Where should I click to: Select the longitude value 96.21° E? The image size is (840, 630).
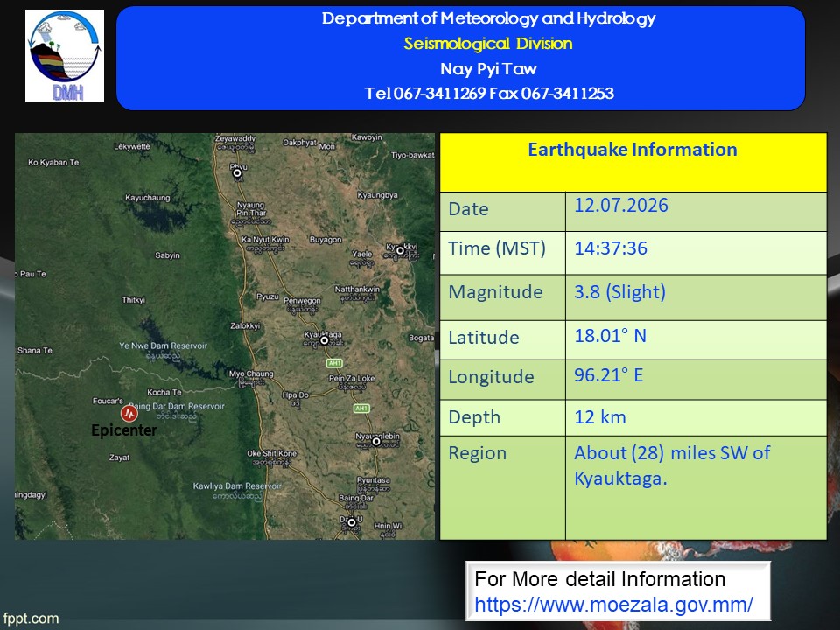tap(609, 375)
